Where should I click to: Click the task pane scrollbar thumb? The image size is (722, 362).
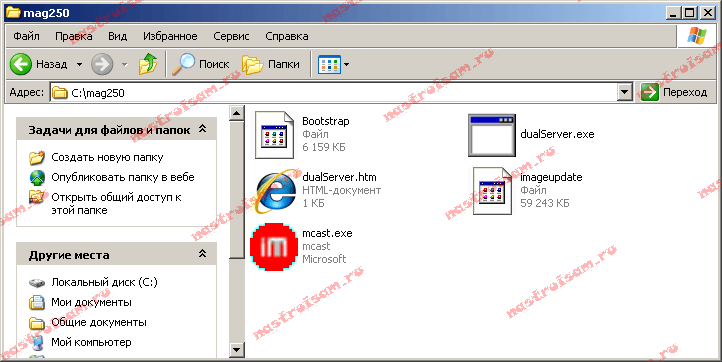point(236,189)
